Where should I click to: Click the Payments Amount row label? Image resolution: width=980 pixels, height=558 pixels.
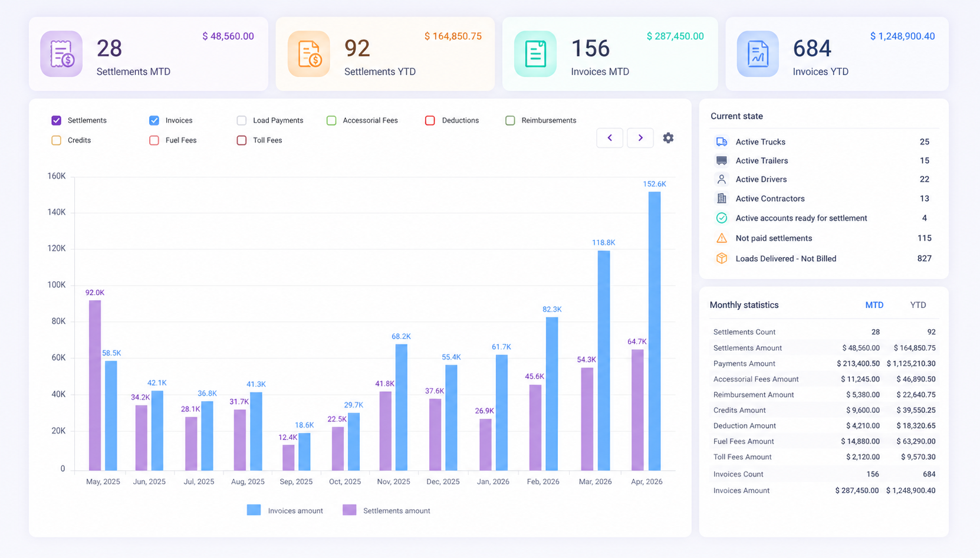coord(744,363)
